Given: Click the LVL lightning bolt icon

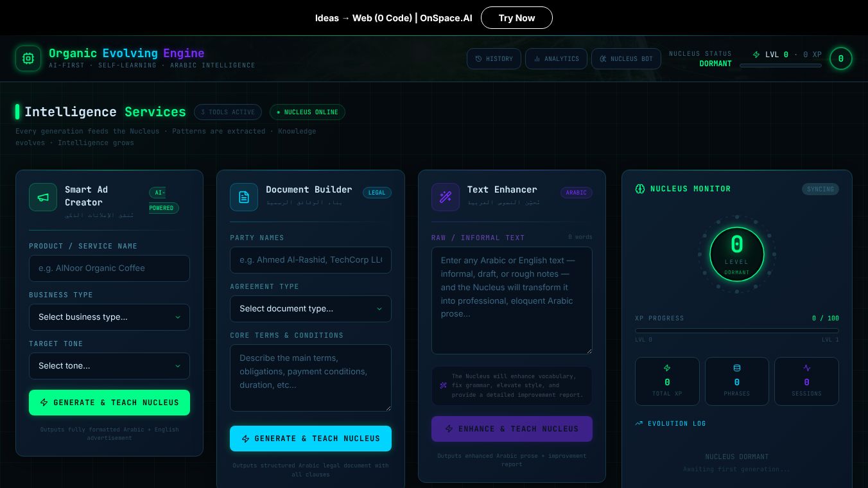Looking at the screenshot, I should (756, 55).
